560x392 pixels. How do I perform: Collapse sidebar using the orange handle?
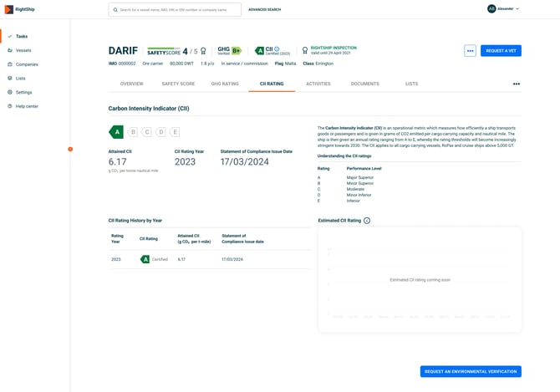70,150
